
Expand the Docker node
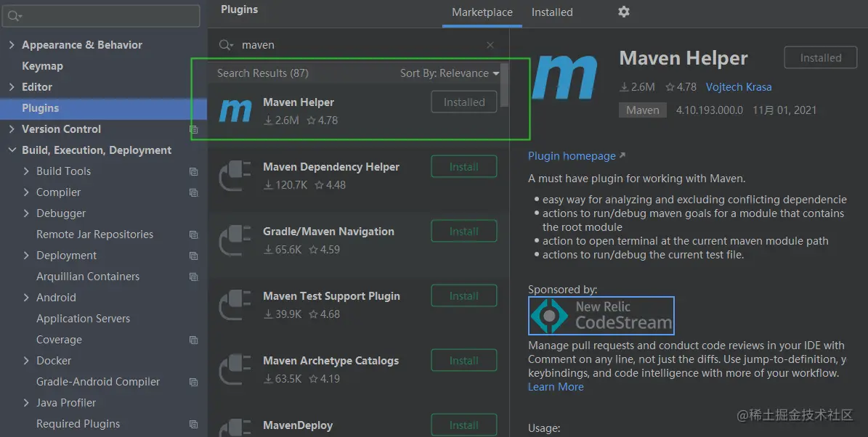pos(26,360)
